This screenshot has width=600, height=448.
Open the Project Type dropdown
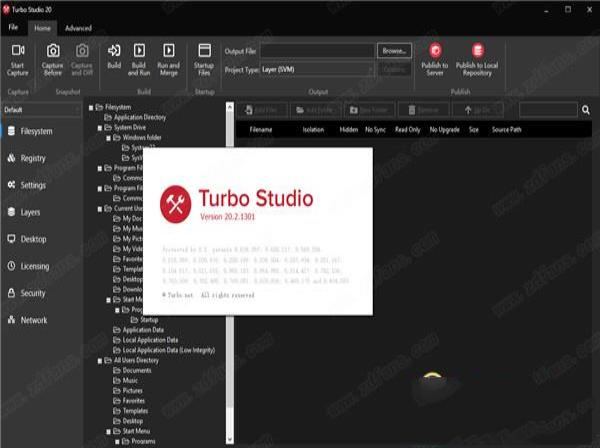tap(317, 69)
